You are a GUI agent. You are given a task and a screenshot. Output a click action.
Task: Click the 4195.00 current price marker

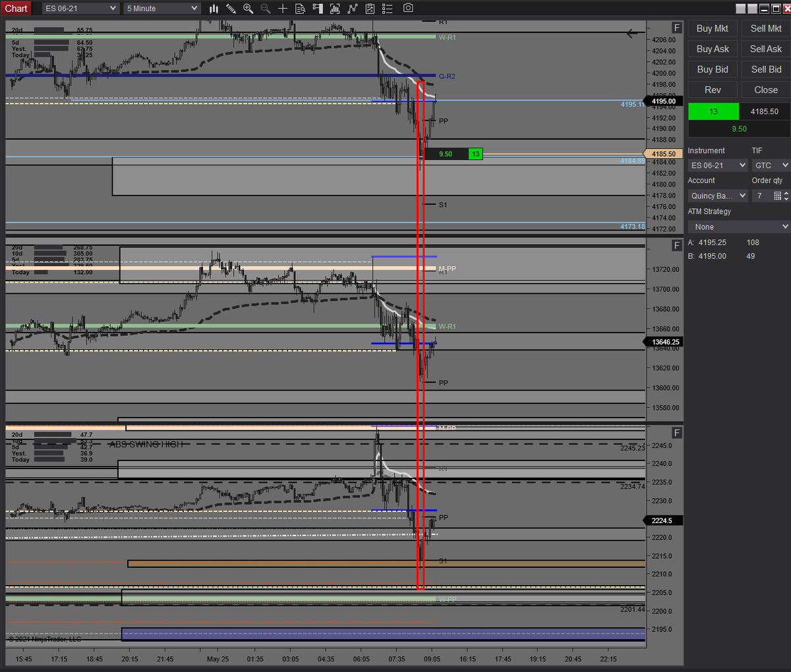[663, 101]
